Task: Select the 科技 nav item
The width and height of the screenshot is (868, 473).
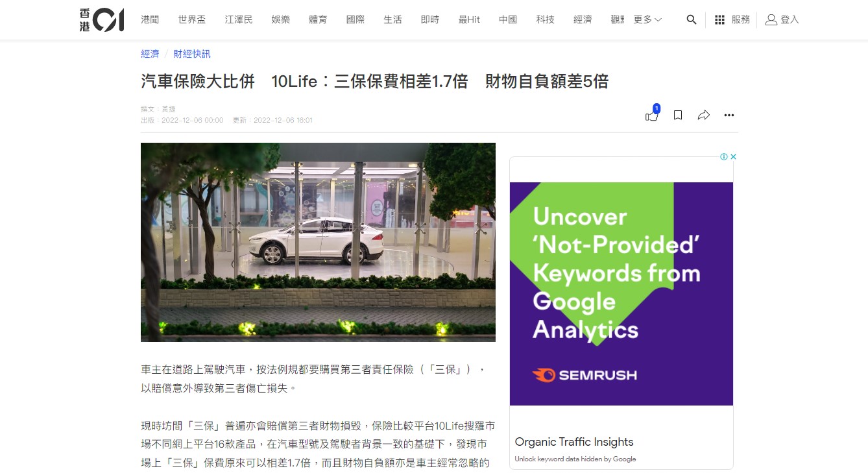Action: point(545,20)
